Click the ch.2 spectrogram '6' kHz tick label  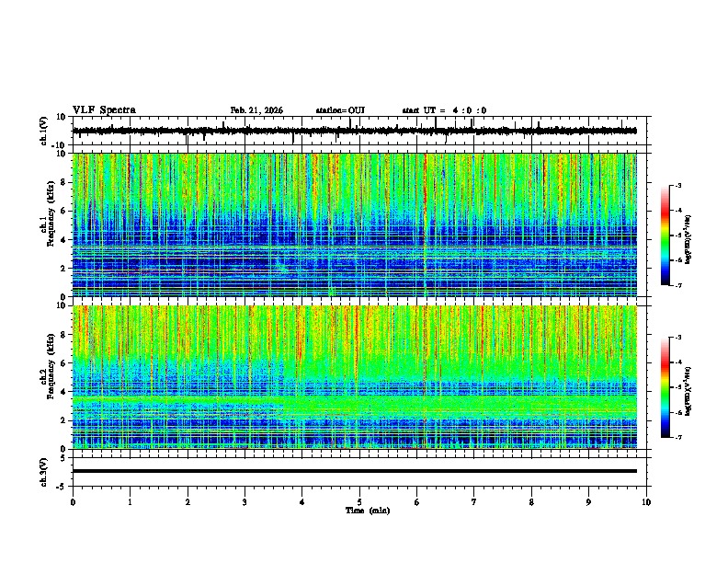click(x=63, y=363)
